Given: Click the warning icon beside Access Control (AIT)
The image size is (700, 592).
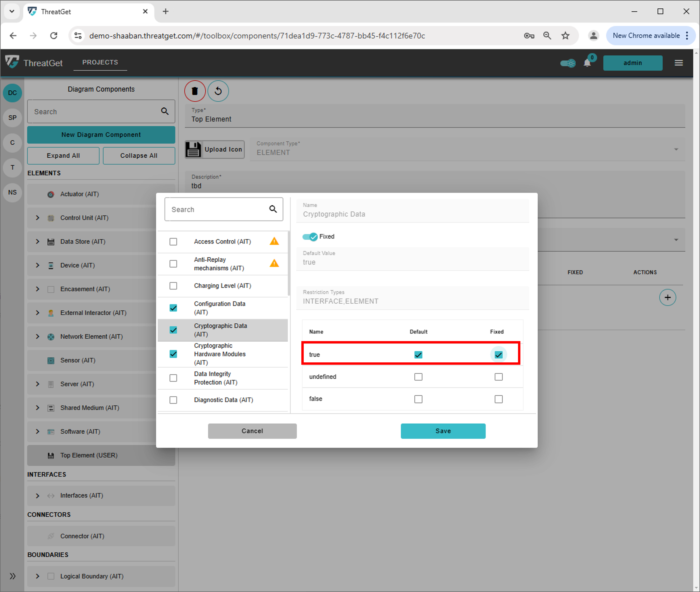Looking at the screenshot, I should tap(274, 241).
